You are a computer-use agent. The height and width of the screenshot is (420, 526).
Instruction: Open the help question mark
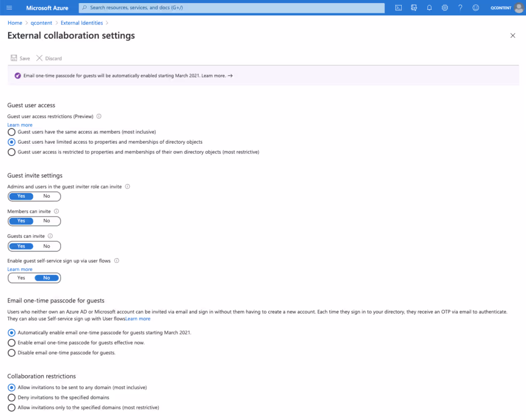(x=460, y=8)
